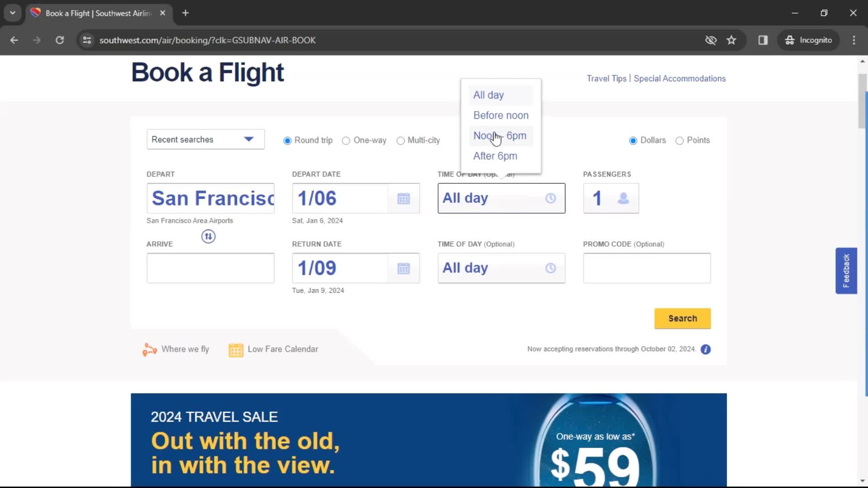Click the Low Fare Calendar icon
Image resolution: width=868 pixels, height=488 pixels.
point(236,349)
